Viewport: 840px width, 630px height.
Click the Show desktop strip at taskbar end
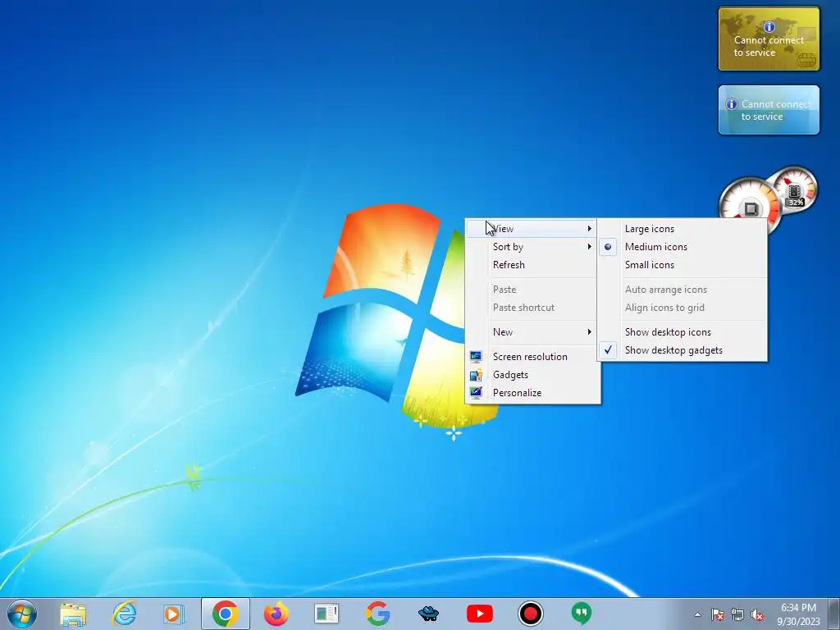click(834, 614)
